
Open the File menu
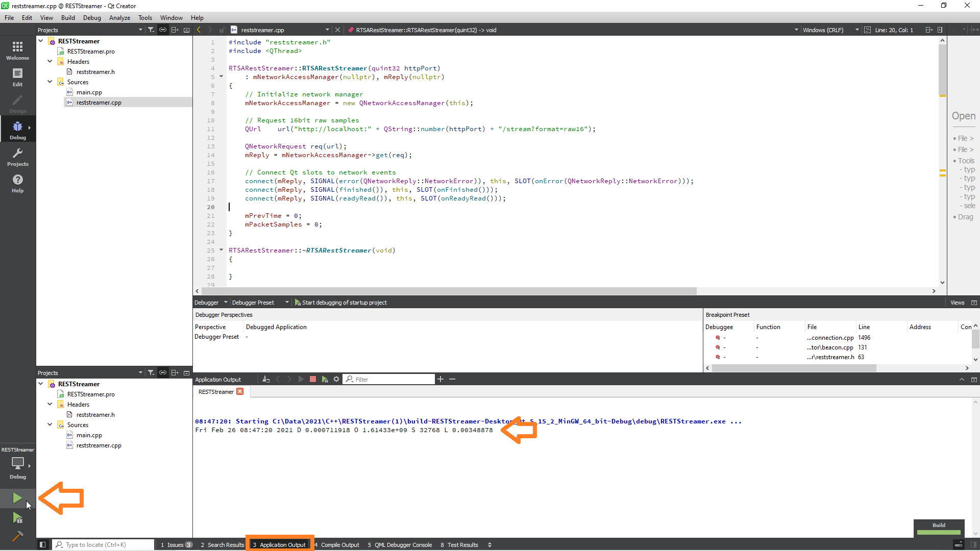click(x=9, y=17)
